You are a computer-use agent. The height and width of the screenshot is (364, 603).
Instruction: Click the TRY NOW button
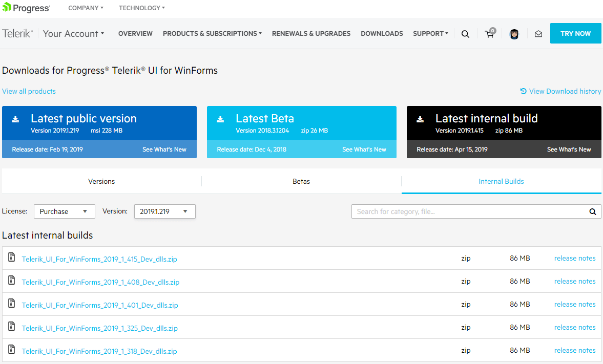tap(576, 33)
